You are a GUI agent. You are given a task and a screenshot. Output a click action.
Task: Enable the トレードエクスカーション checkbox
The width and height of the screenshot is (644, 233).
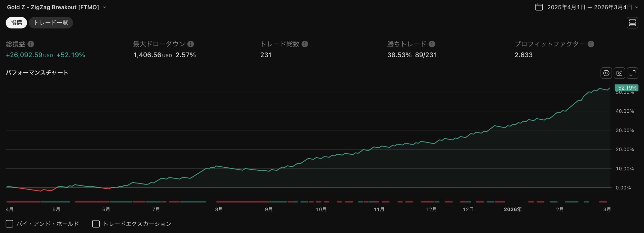point(96,224)
